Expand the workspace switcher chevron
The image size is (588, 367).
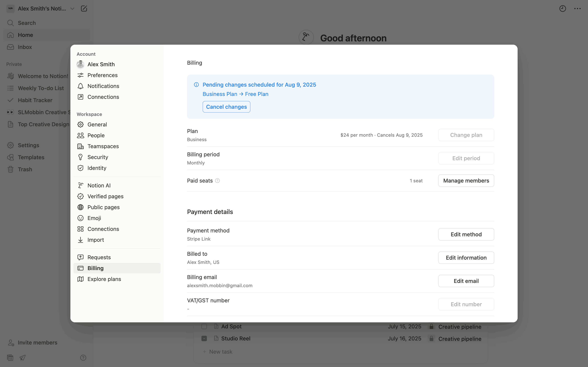(x=72, y=9)
